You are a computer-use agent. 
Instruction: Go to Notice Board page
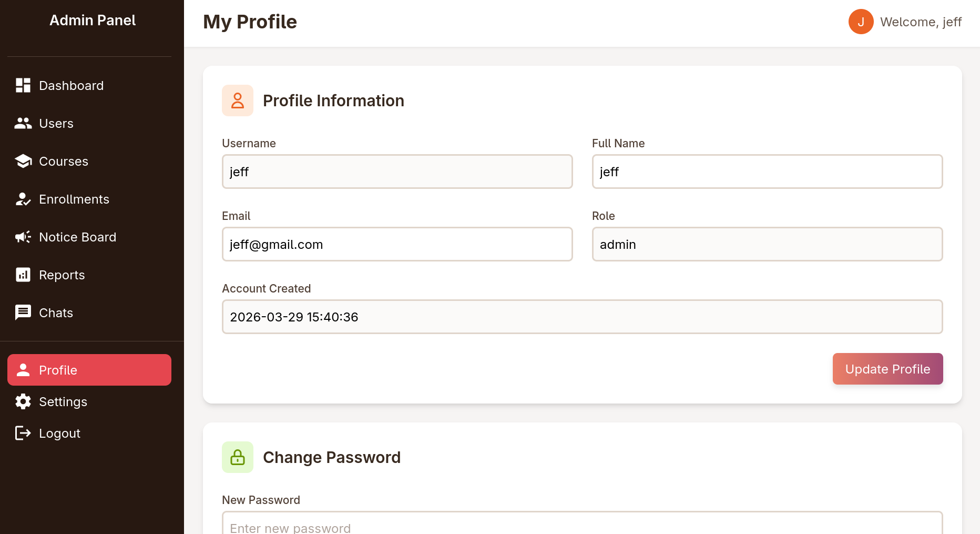coord(77,237)
